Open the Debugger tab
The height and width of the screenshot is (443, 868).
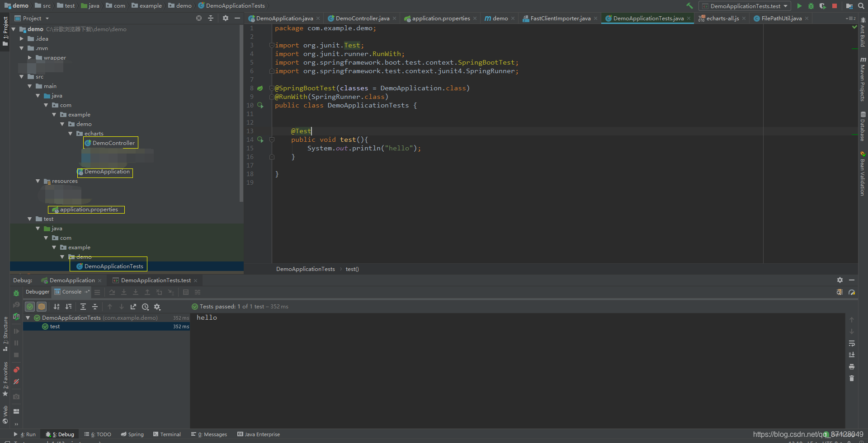click(38, 292)
